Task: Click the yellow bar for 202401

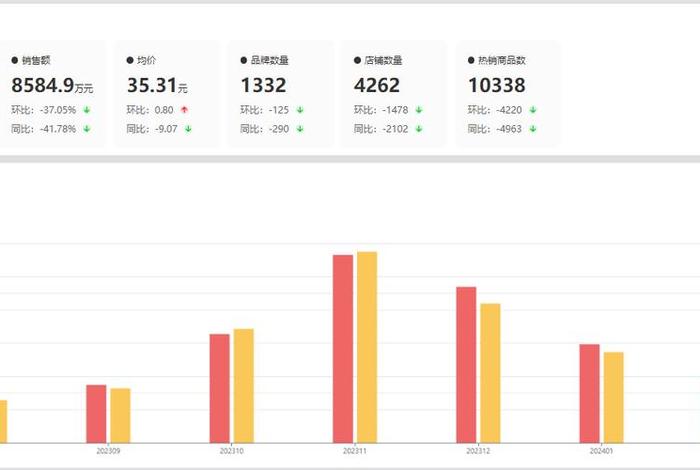Action: pyautogui.click(x=614, y=398)
